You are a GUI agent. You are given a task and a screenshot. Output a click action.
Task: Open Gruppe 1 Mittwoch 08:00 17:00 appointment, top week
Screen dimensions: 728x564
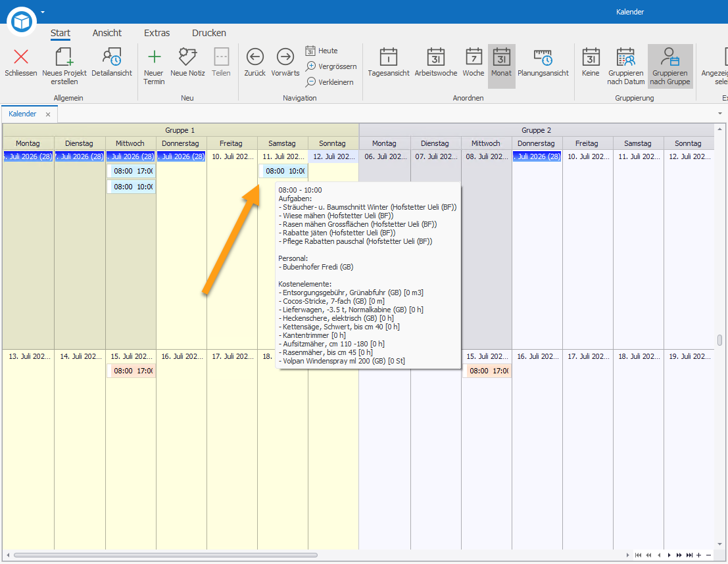click(x=132, y=172)
